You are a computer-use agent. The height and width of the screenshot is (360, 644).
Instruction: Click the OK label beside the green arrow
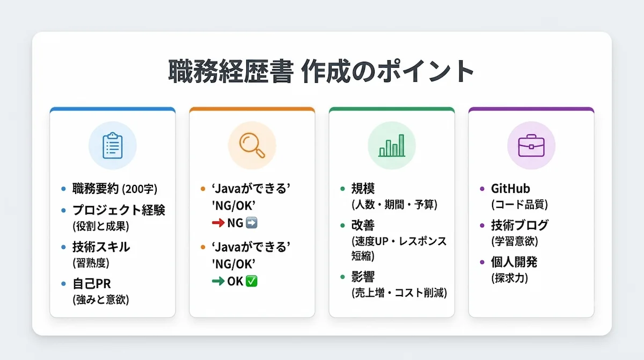coord(235,281)
